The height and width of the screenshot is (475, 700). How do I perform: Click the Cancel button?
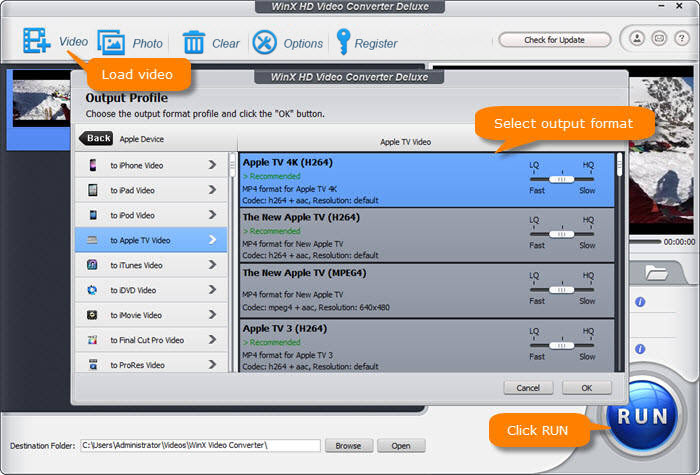coord(528,388)
